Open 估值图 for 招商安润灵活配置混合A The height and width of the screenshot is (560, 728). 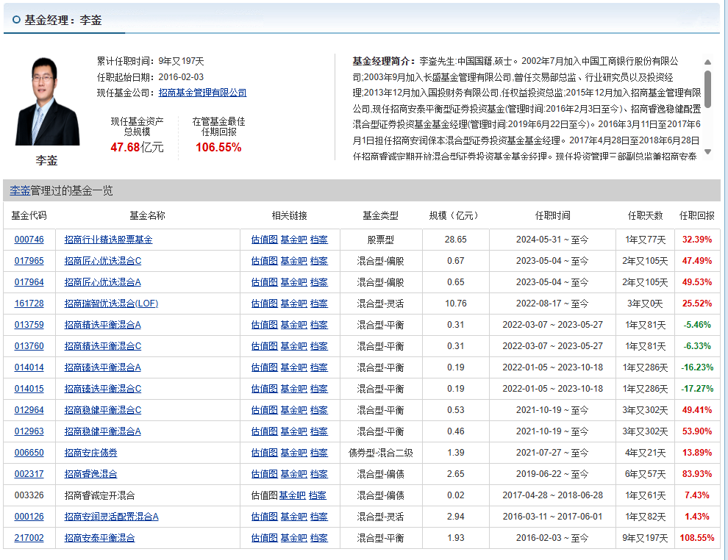(x=264, y=517)
